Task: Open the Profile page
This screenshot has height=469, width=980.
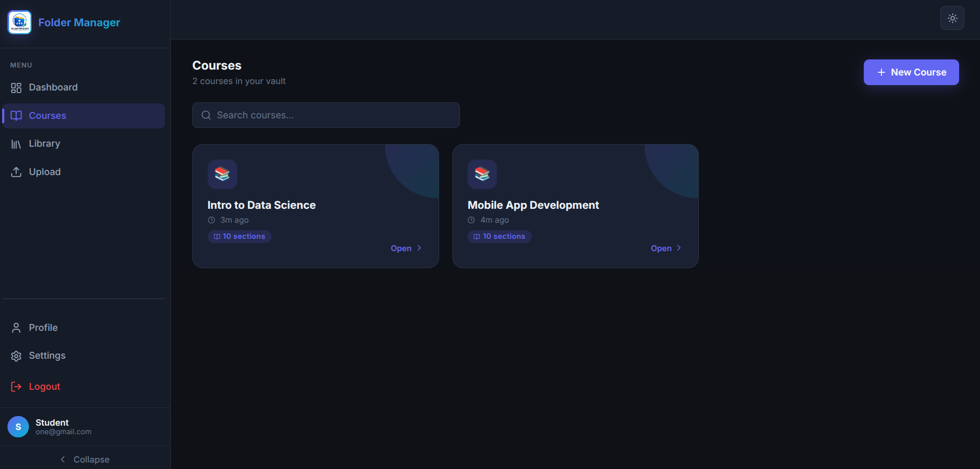Action: click(x=84, y=328)
